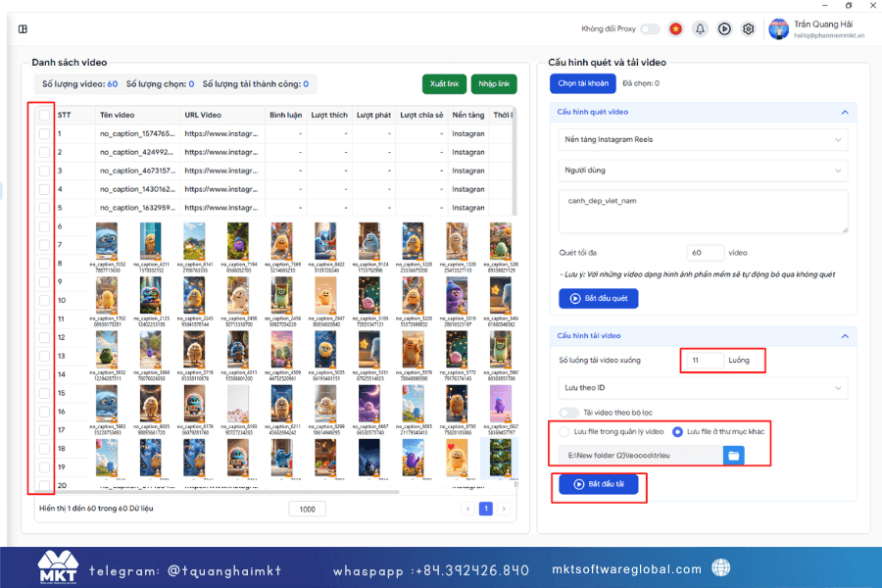The image size is (882, 588).
Task: Go to next page arrow in pagination
Action: click(x=504, y=509)
